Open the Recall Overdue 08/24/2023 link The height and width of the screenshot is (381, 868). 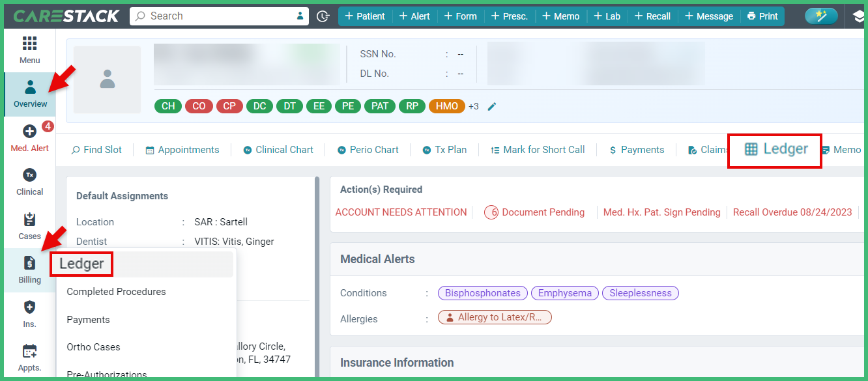(x=792, y=212)
